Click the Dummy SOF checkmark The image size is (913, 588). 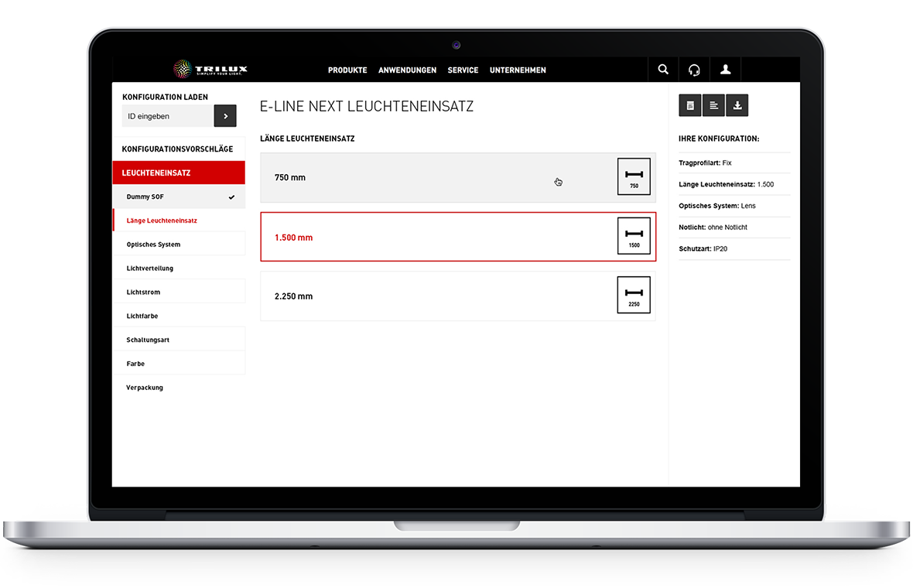[232, 197]
